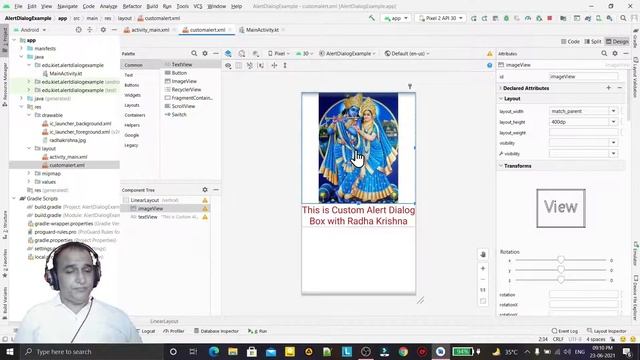Collapse the Declared Attributes section
Viewport: 640px width, 360px height.
(x=501, y=88)
